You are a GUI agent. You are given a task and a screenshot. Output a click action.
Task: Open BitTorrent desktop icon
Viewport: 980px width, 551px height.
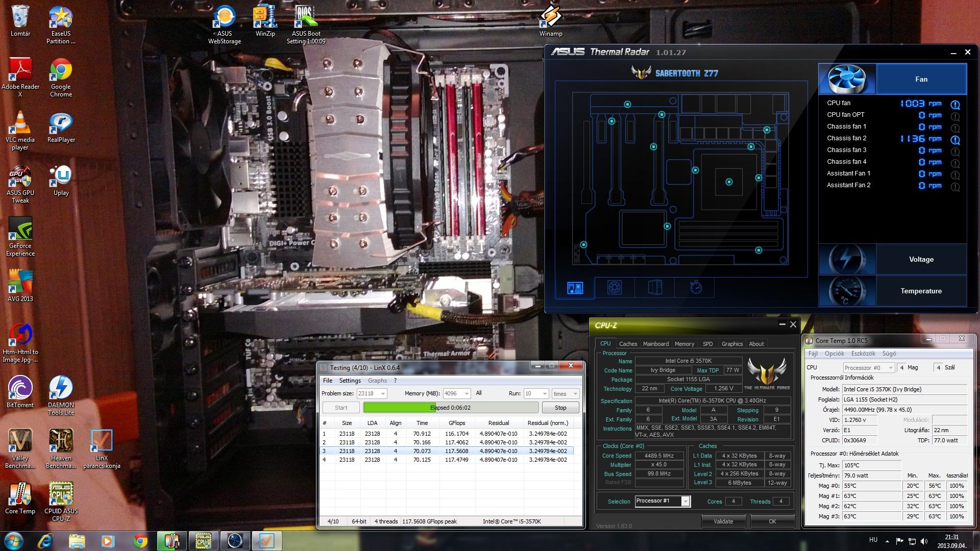(x=20, y=393)
